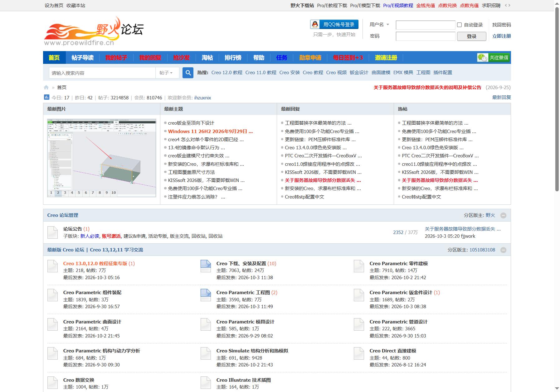The width and height of the screenshot is (560, 392).
Task: Select the 每日签到+3 navigation item
Action: (x=348, y=58)
